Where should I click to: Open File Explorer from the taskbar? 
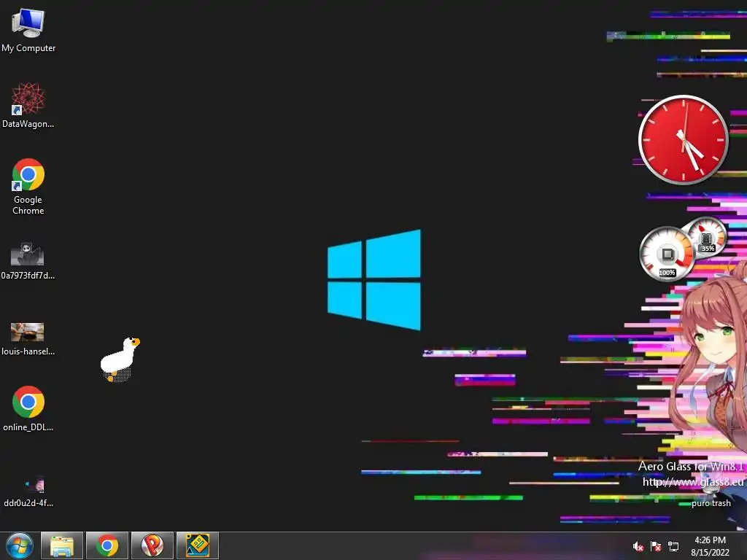62,545
